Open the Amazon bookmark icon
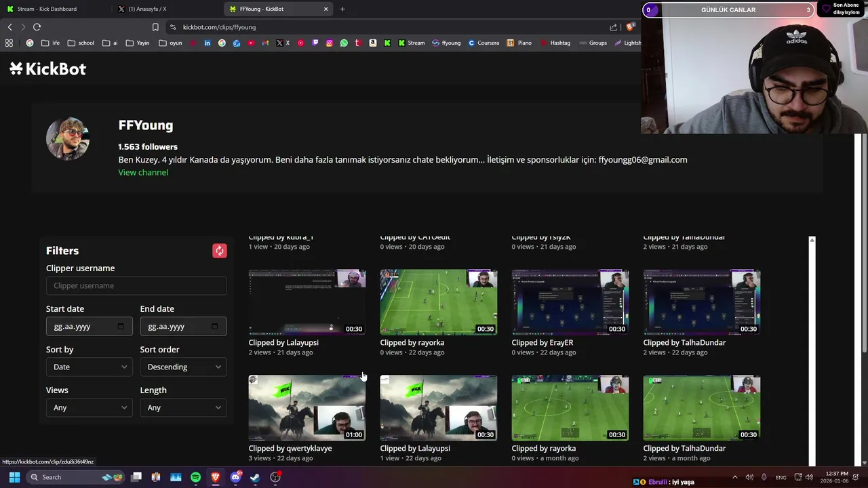868x488 pixels. (x=372, y=43)
